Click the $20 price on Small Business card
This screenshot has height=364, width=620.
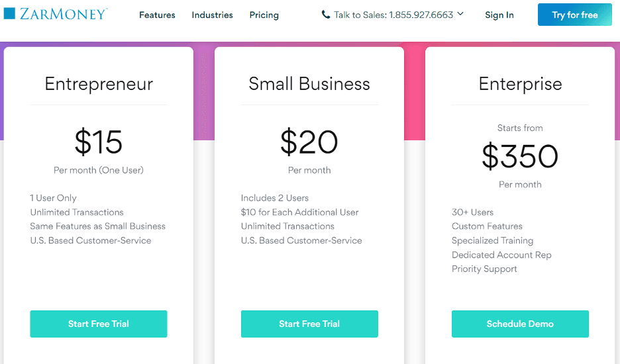click(309, 142)
